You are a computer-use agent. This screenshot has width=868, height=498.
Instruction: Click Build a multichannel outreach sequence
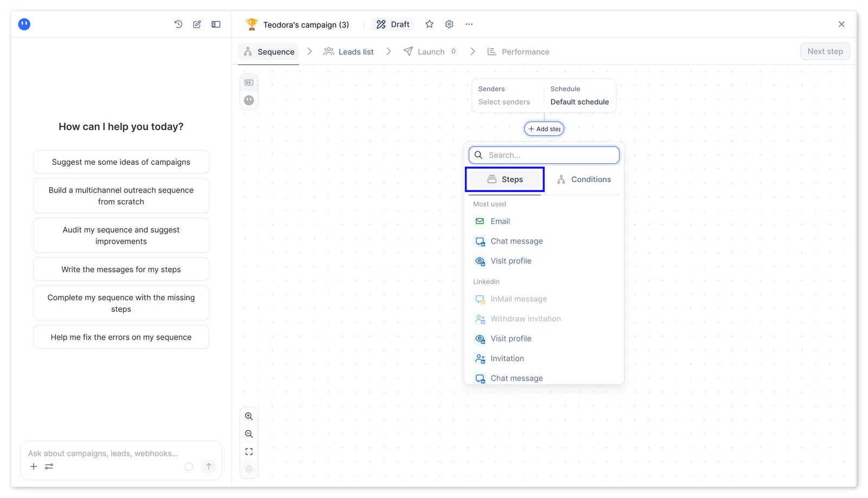[121, 196]
